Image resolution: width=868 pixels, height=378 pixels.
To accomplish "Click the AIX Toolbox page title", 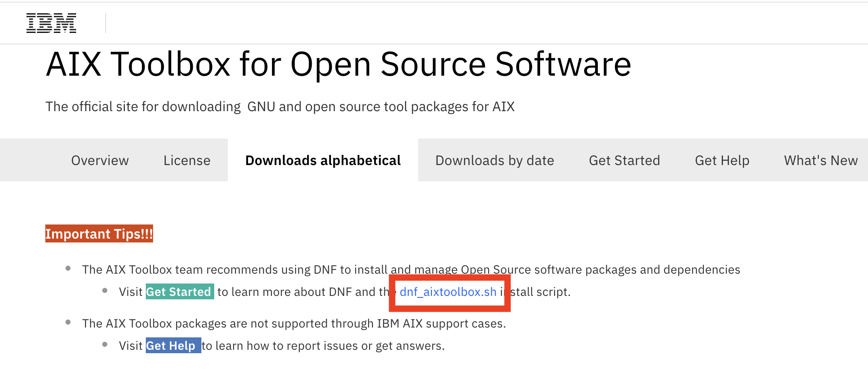I will 338,64.
